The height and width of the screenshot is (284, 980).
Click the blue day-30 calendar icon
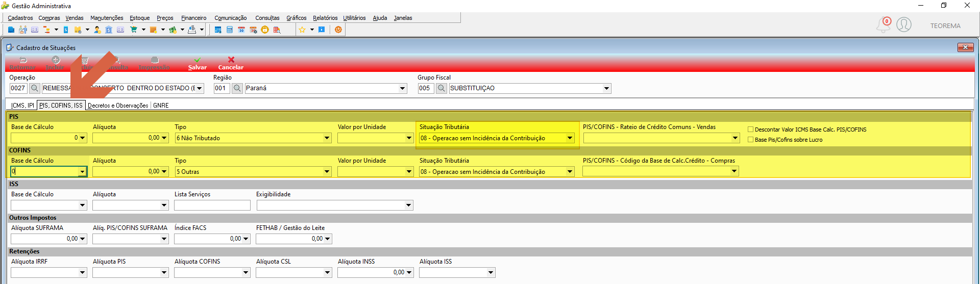pos(241,30)
